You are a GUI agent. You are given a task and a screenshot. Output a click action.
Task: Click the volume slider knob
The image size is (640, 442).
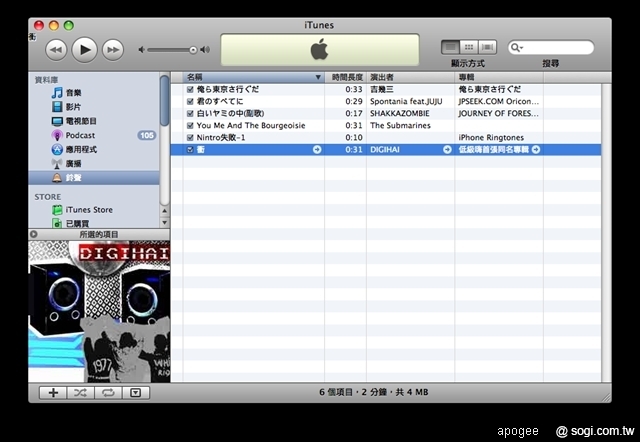(x=193, y=50)
